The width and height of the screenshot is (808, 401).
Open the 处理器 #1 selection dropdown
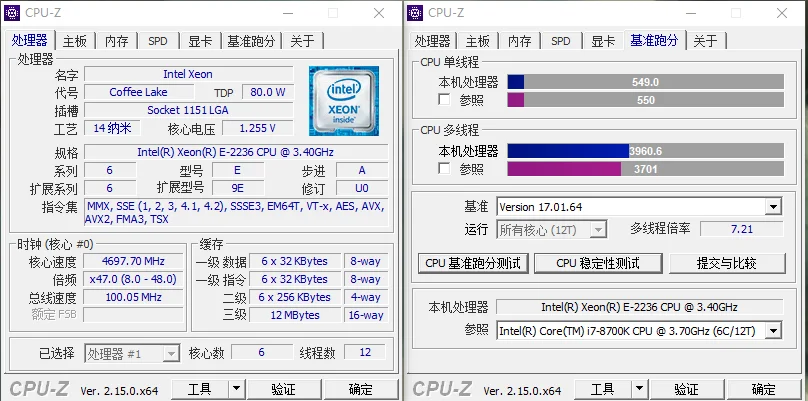(x=172, y=353)
